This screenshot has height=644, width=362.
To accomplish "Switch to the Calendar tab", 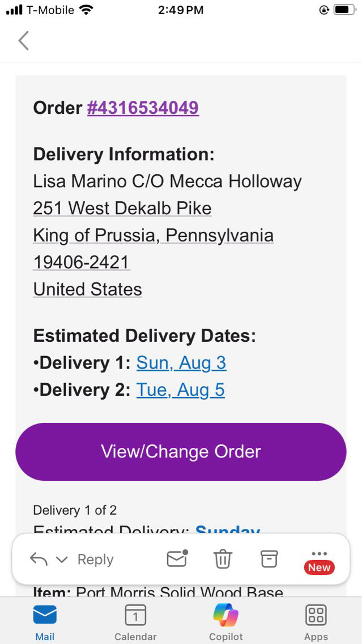I will click(x=135, y=621).
